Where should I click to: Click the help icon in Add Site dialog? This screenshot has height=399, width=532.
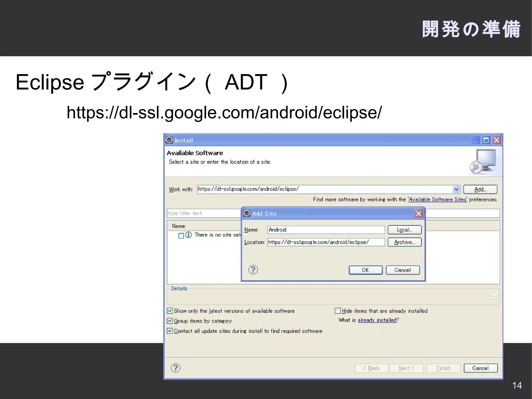click(x=253, y=270)
